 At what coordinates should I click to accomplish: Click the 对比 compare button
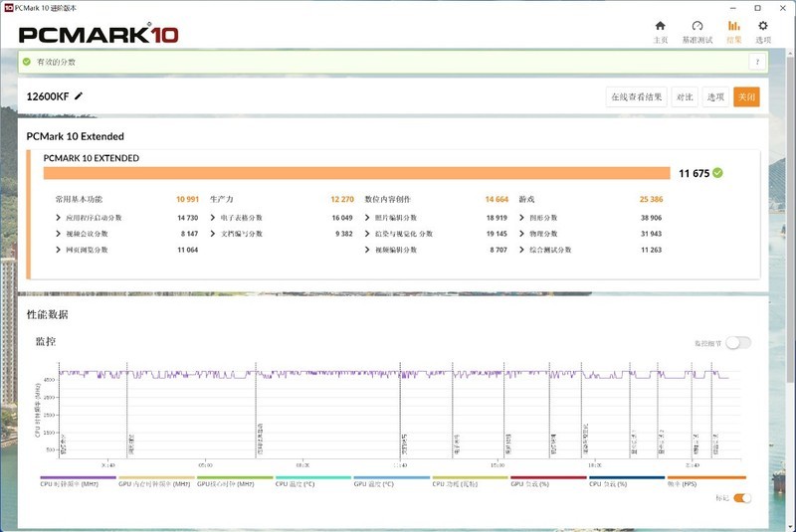tap(685, 96)
